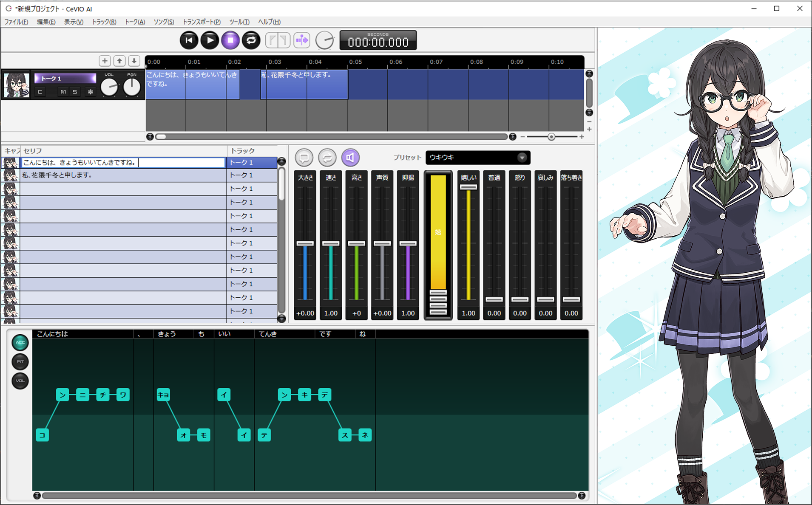Click the 大きさ volume slider

pos(305,243)
